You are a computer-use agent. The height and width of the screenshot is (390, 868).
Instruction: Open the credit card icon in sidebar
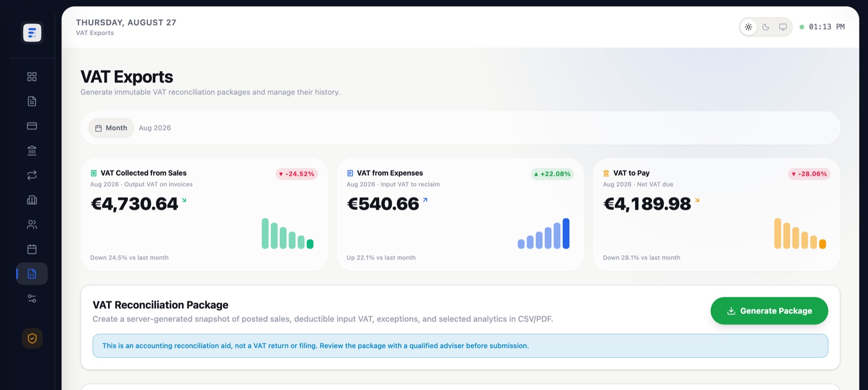[32, 126]
